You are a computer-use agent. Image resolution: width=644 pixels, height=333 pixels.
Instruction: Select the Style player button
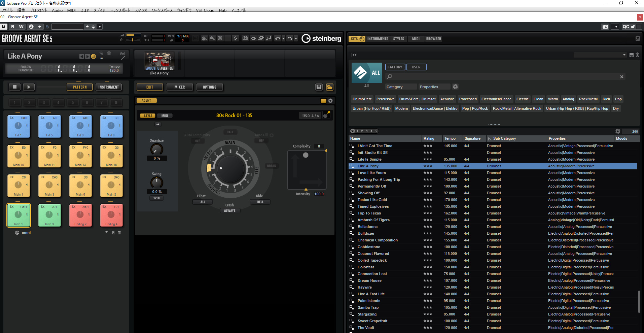coord(148,115)
